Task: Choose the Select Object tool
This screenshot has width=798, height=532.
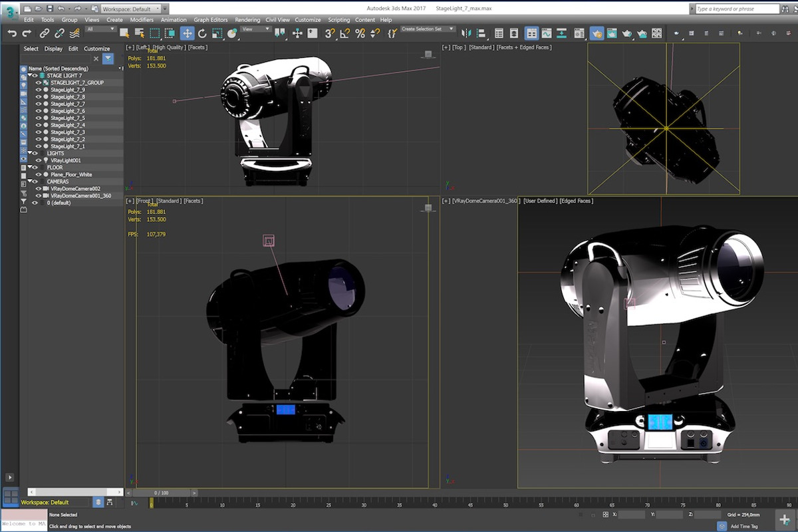Action: 124,33
